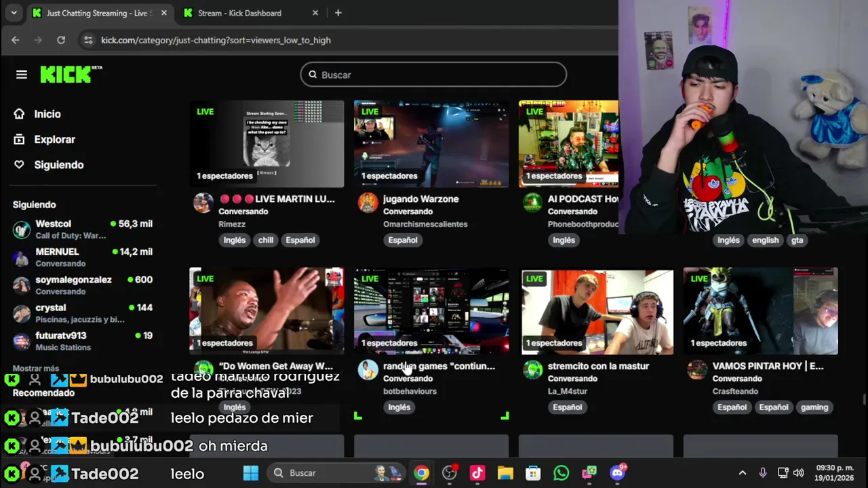The width and height of the screenshot is (868, 488).
Task: Click the Omarchismescalientes channel avatar
Action: pos(368,203)
